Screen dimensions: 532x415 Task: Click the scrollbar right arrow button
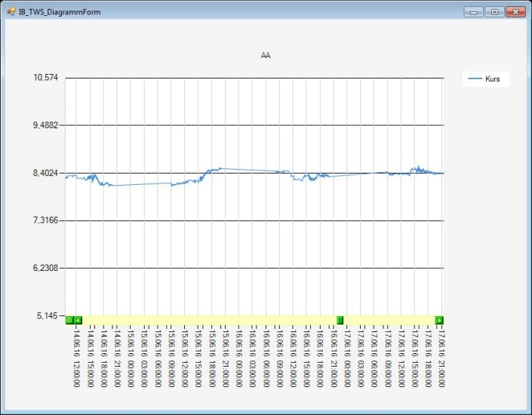click(439, 320)
